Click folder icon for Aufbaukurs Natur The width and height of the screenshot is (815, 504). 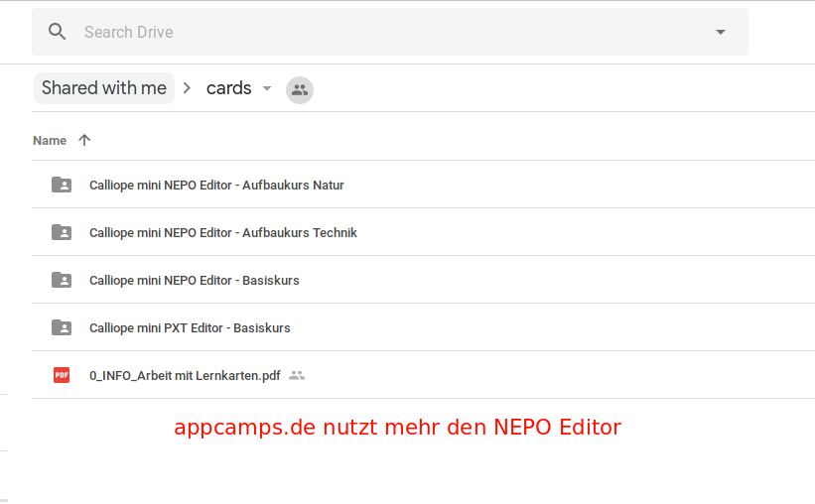[62, 185]
